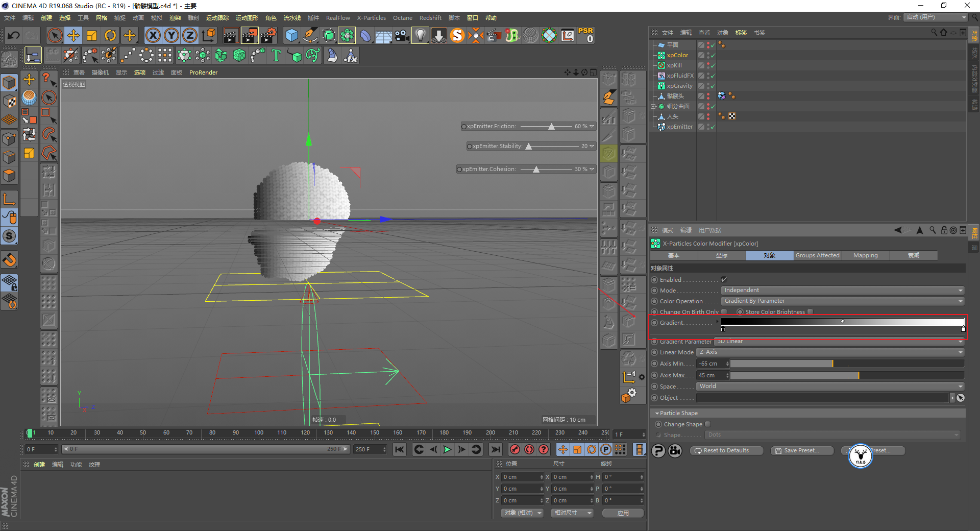
Task: Click the orange S icon in toolbar
Action: (x=457, y=35)
